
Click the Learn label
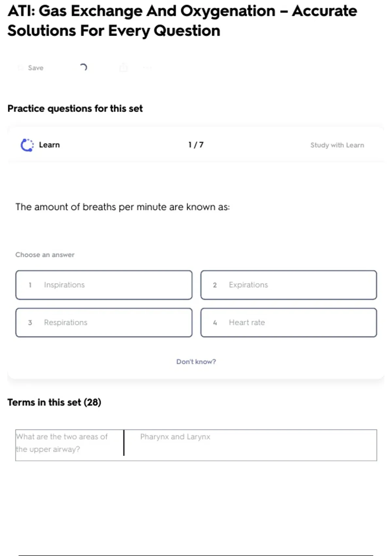click(x=49, y=145)
